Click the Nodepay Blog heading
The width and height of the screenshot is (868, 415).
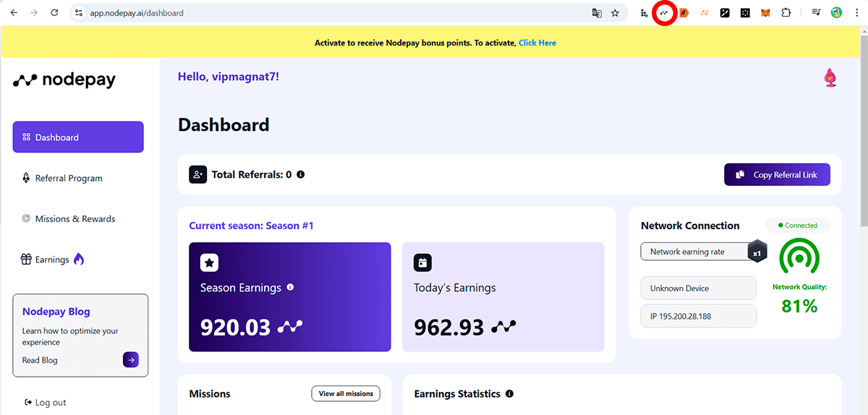(56, 312)
